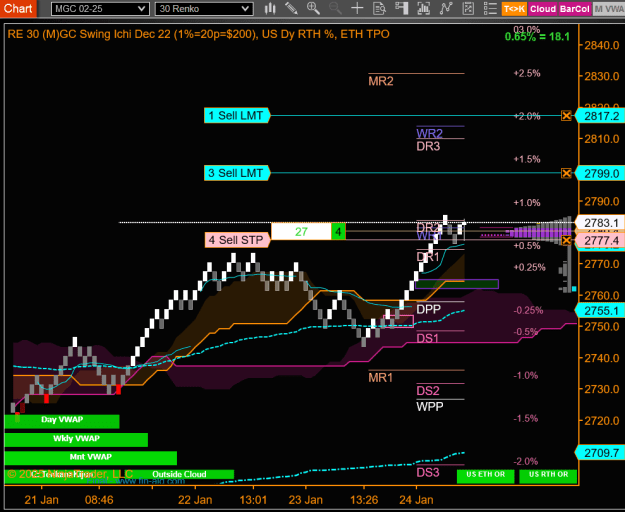
Task: Select the crosshair cursor icon
Action: (357, 8)
